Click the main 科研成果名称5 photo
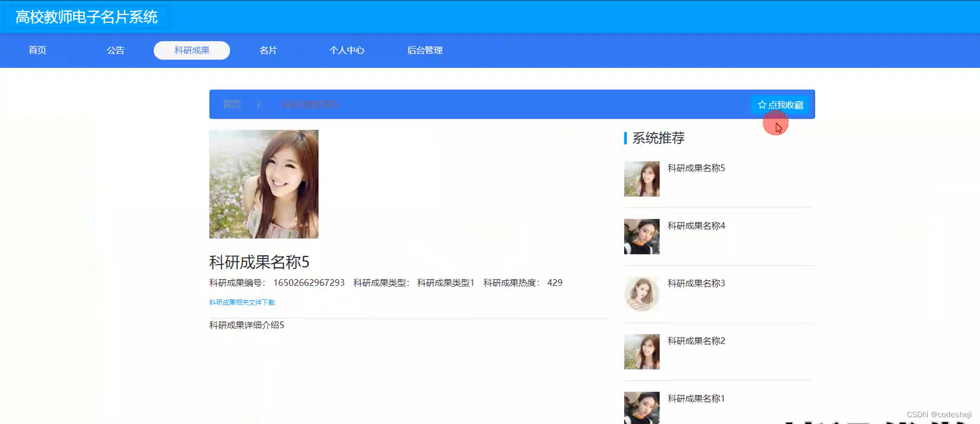The width and height of the screenshot is (980, 424). pos(264,184)
